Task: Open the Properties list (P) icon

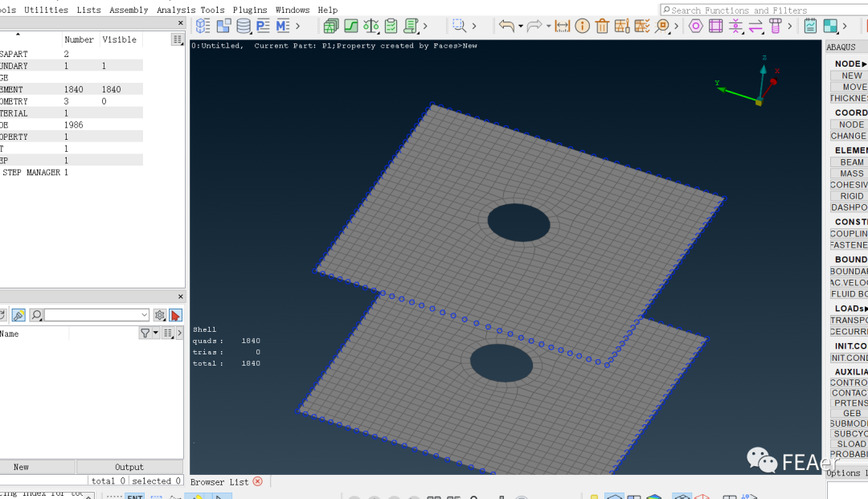Action: pyautogui.click(x=263, y=26)
